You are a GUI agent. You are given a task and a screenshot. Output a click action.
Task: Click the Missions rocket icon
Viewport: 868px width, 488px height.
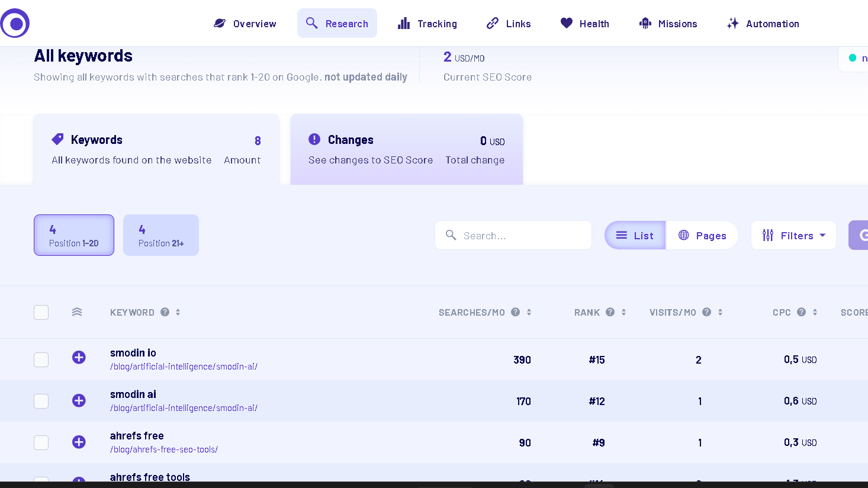[645, 23]
